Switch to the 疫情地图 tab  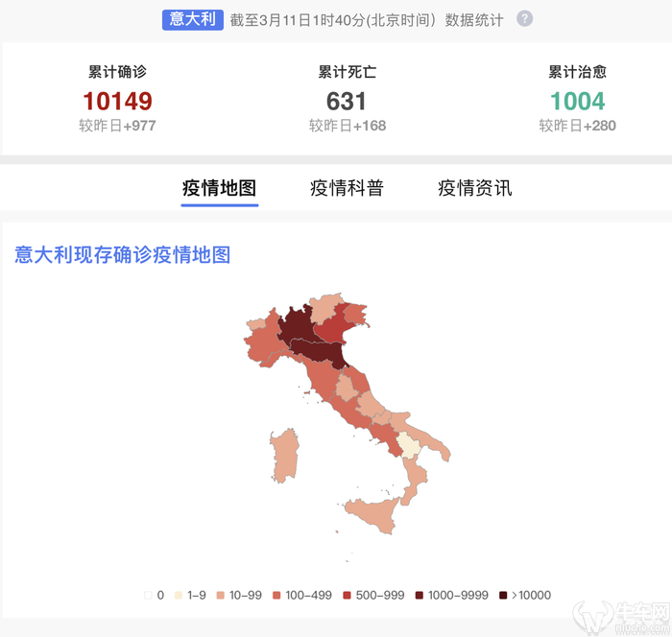[220, 188]
